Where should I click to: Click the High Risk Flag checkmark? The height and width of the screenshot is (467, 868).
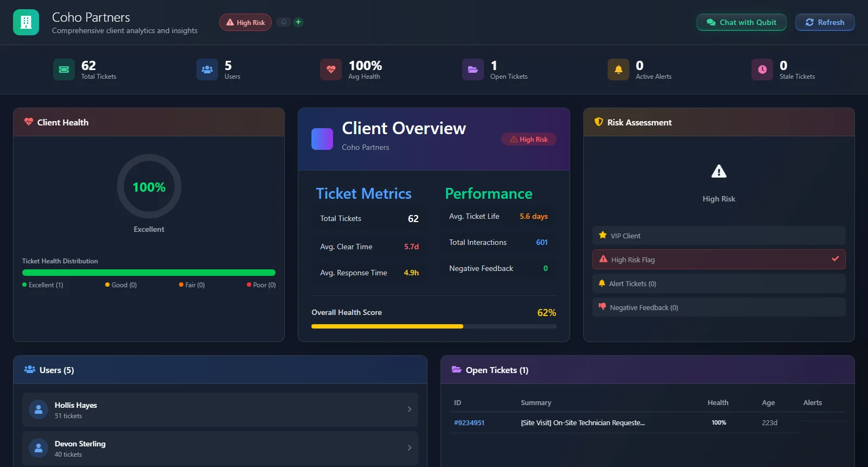835,259
